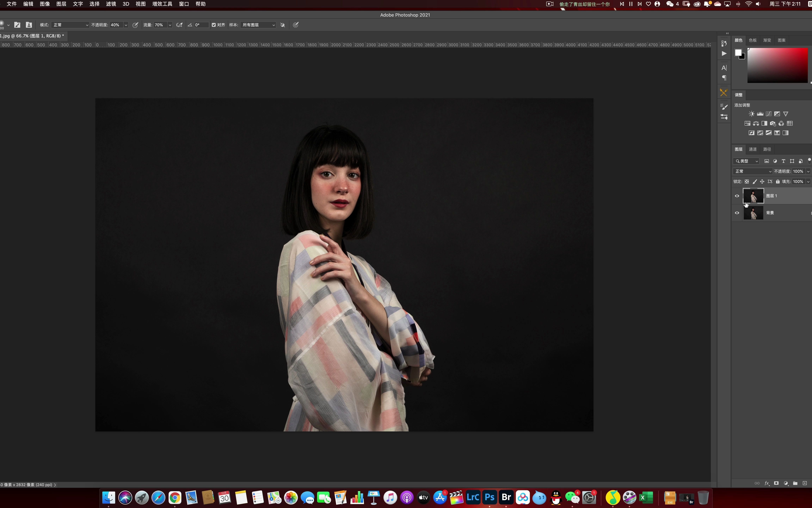Toggle the lock all padlock icon
This screenshot has height=508, width=812.
click(x=777, y=182)
